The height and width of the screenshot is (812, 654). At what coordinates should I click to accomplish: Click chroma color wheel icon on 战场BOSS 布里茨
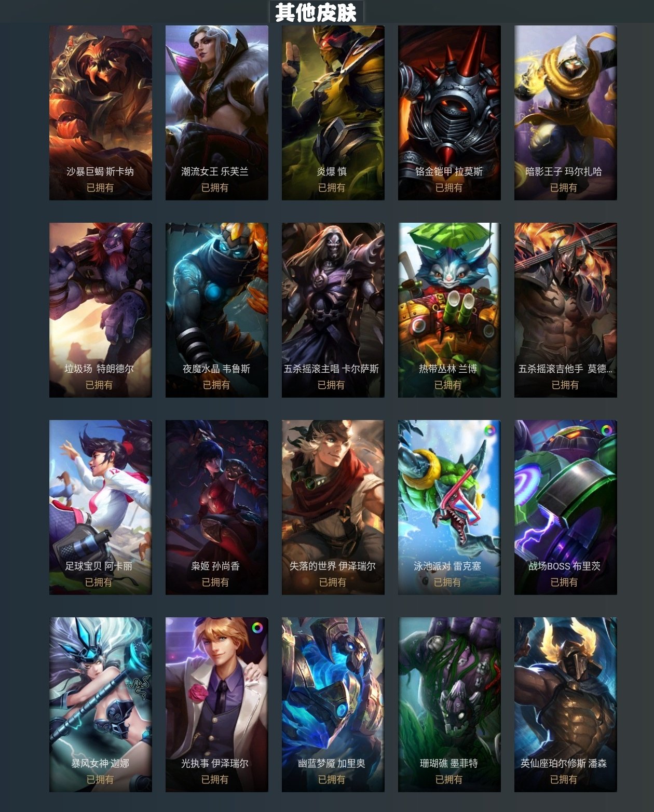point(606,430)
